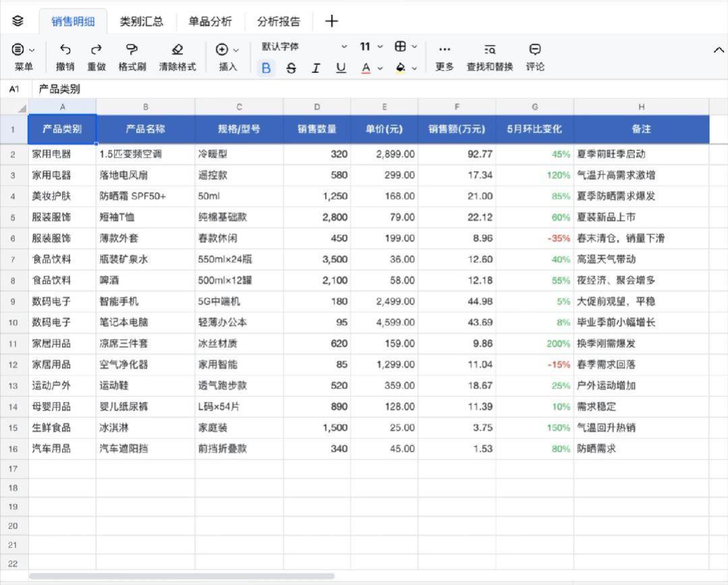Click header cell 备注
The image size is (728, 585).
pos(641,129)
